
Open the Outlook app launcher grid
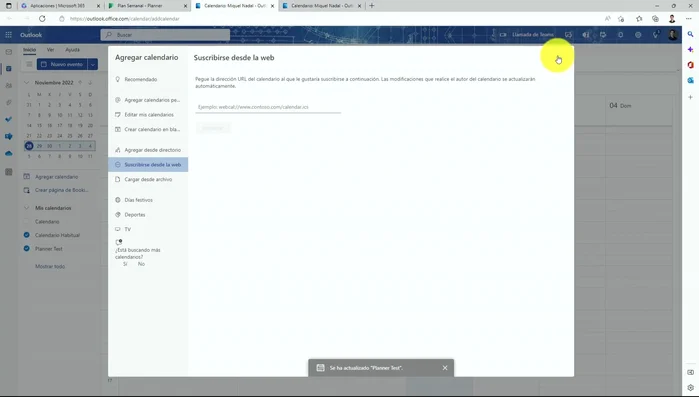tap(8, 35)
